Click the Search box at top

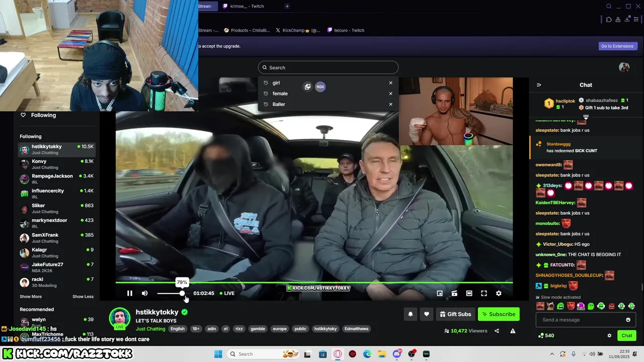click(328, 67)
